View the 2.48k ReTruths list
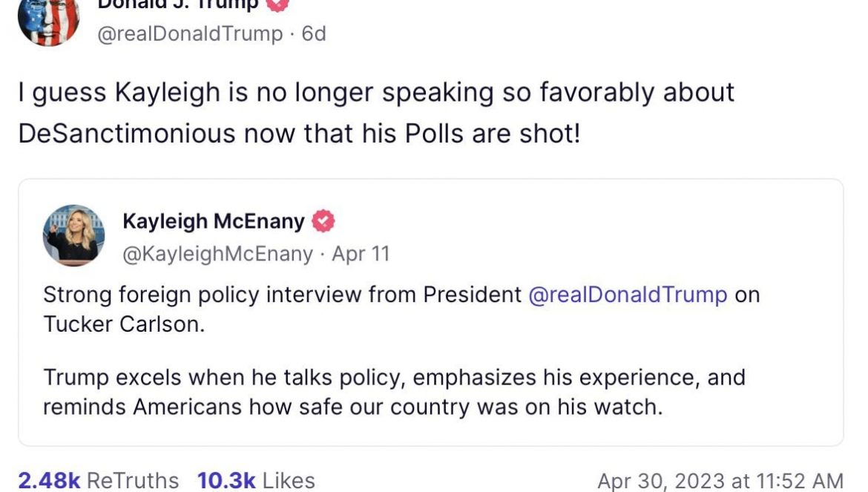868x492 pixels. pos(98,480)
